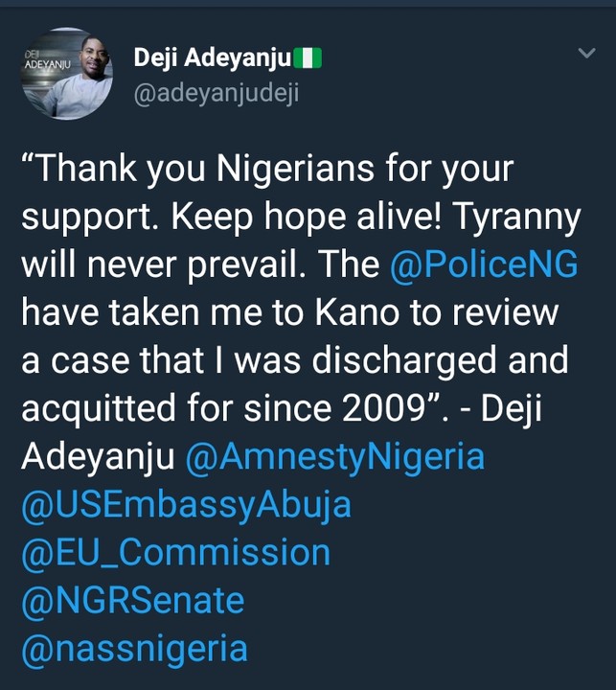Open the @USEmbassyAbuja mention
The image size is (616, 690).
coord(187,505)
